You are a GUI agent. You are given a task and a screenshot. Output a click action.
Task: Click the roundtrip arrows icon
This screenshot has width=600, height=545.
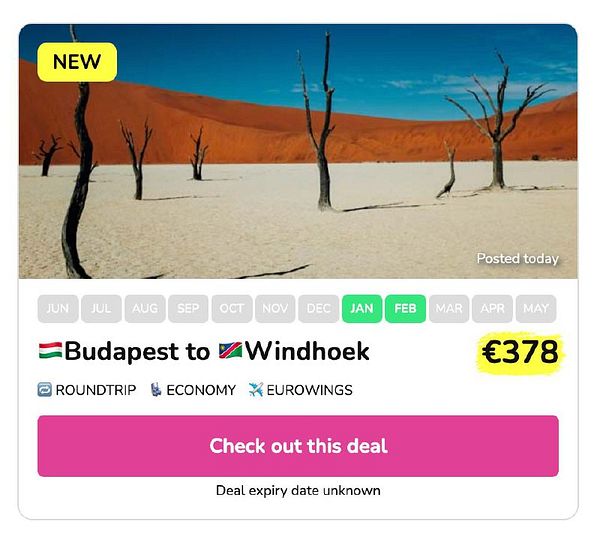coord(44,390)
